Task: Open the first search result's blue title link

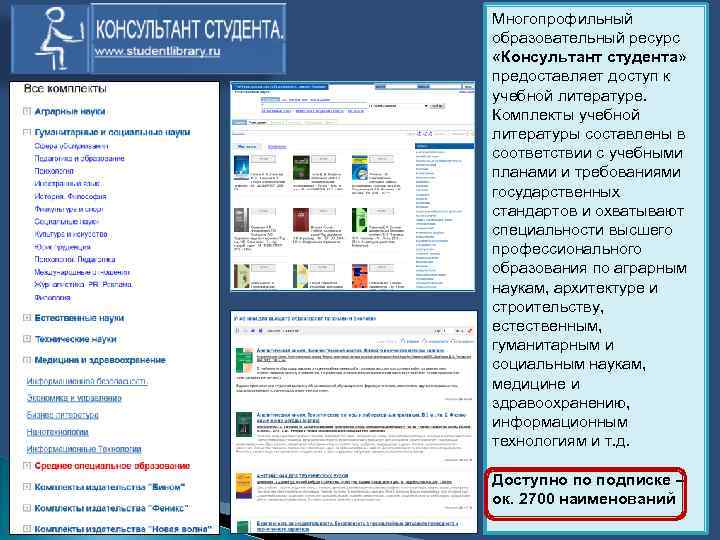Action: pos(350,350)
